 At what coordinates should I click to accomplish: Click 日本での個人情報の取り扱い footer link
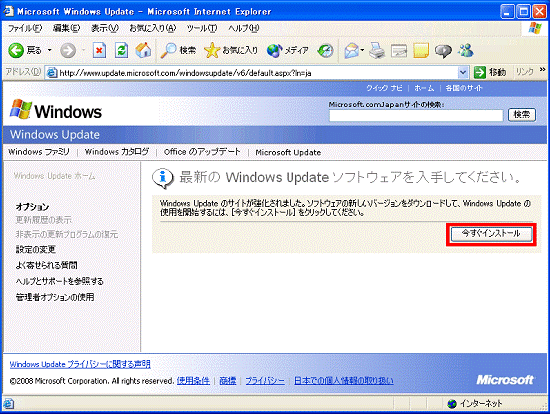[x=344, y=381]
